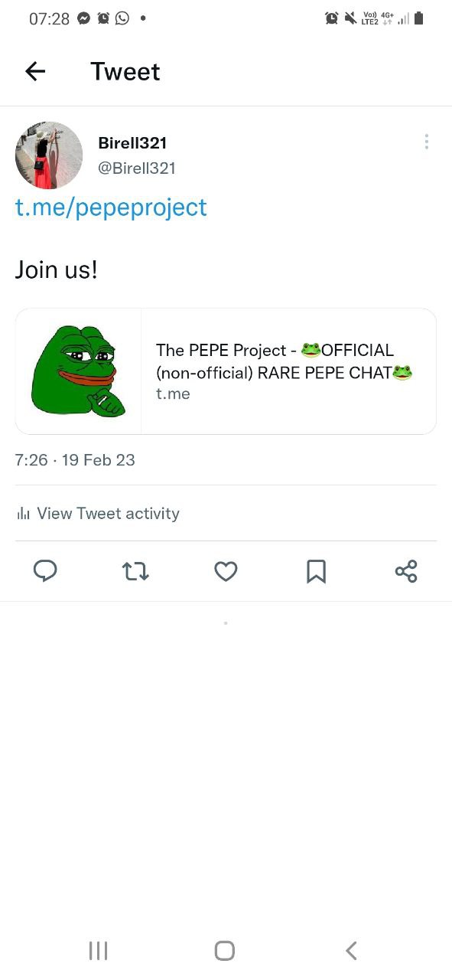The width and height of the screenshot is (452, 980).
Task: Open The PEPE Project card title
Action: (285, 361)
